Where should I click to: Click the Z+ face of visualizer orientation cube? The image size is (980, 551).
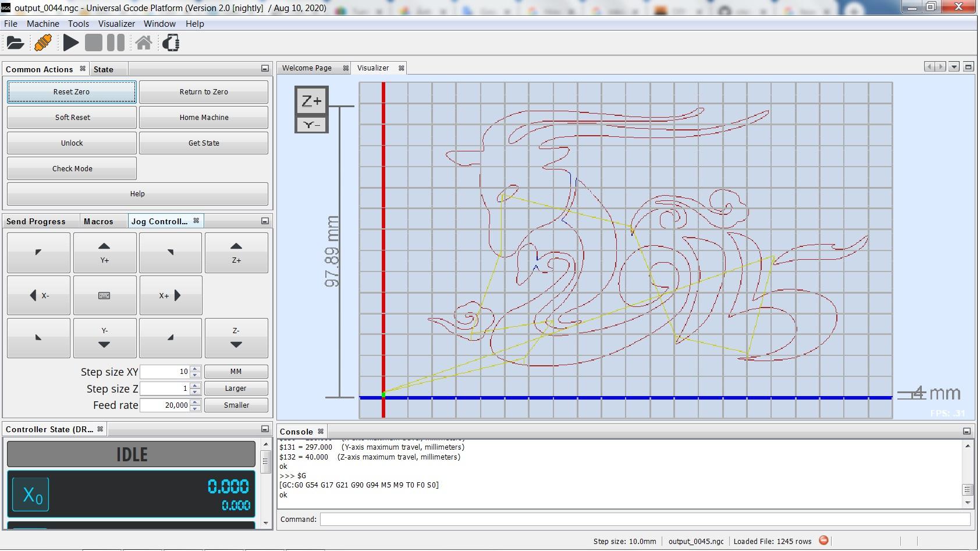pos(311,101)
